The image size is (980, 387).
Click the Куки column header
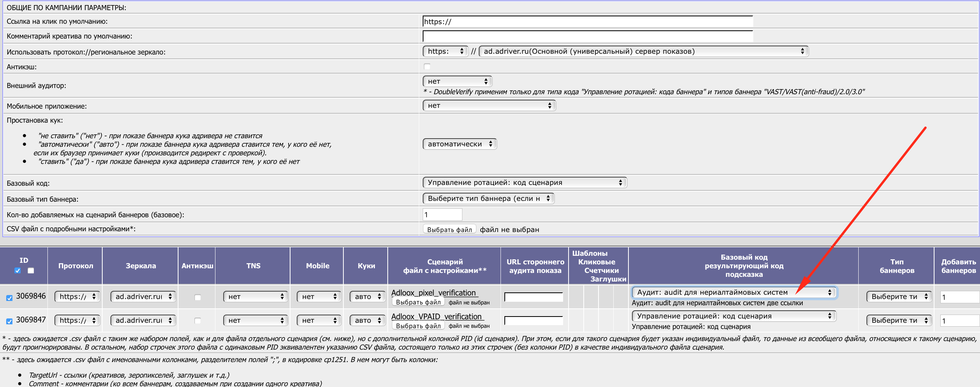click(366, 266)
